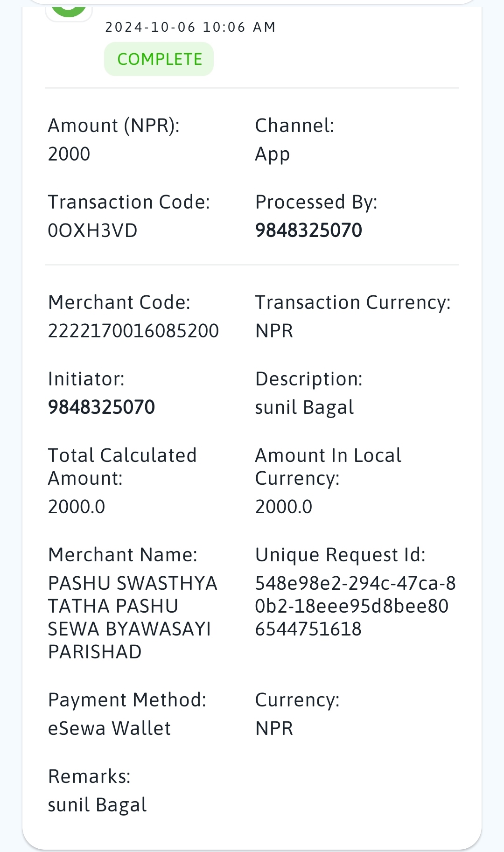504x852 pixels.
Task: Tap the Description value sunil Bagal
Action: coord(304,408)
